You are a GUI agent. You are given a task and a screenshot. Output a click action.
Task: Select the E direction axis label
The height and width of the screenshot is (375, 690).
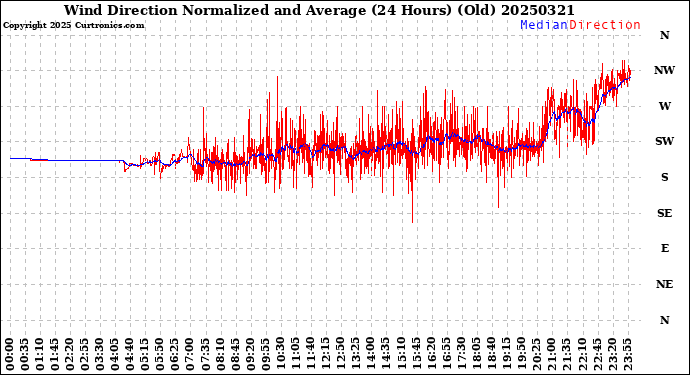click(x=664, y=248)
